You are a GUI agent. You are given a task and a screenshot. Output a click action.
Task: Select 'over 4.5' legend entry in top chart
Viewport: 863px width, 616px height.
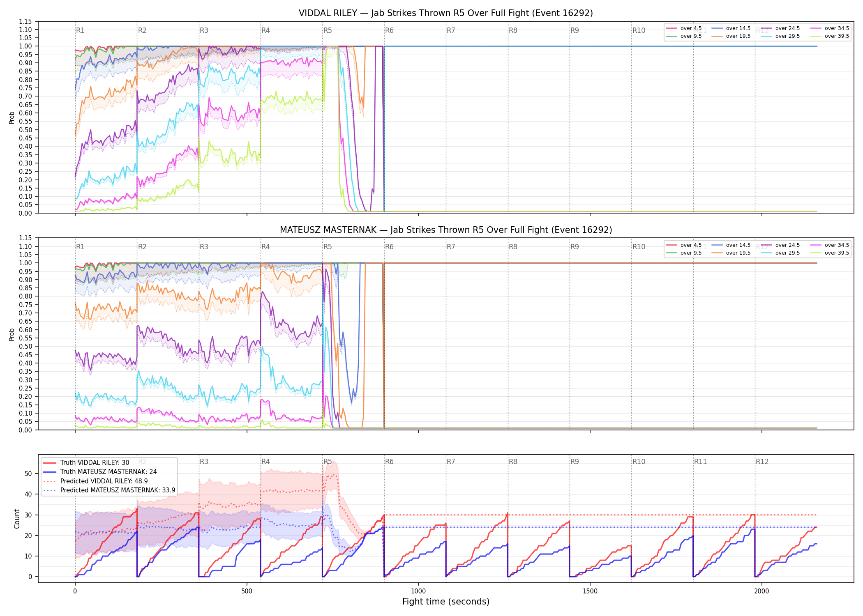(x=684, y=28)
